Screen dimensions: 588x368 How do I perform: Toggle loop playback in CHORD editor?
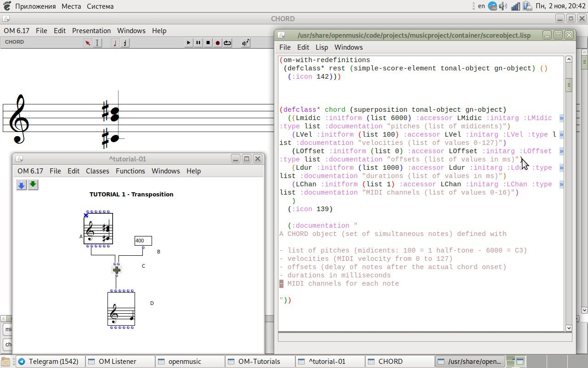(x=227, y=43)
